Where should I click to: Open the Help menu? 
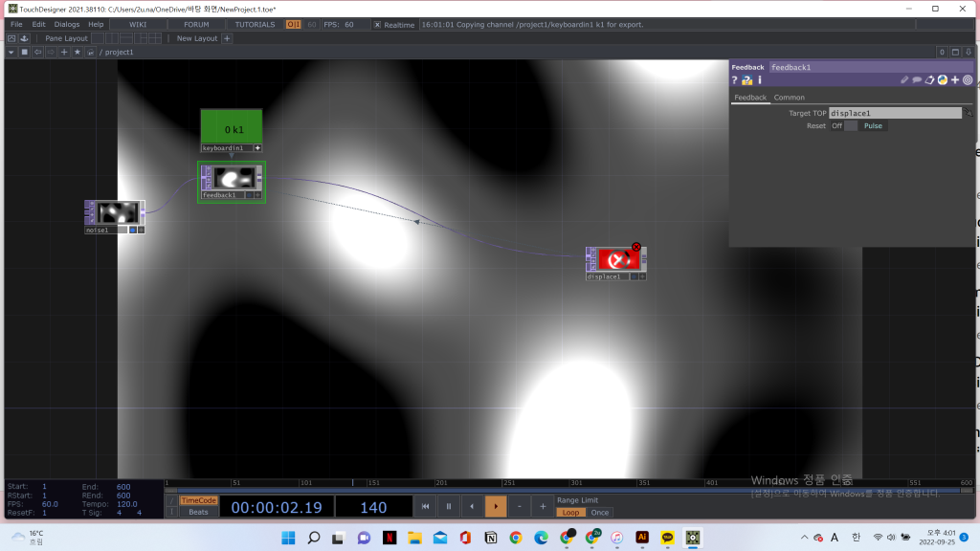[96, 24]
